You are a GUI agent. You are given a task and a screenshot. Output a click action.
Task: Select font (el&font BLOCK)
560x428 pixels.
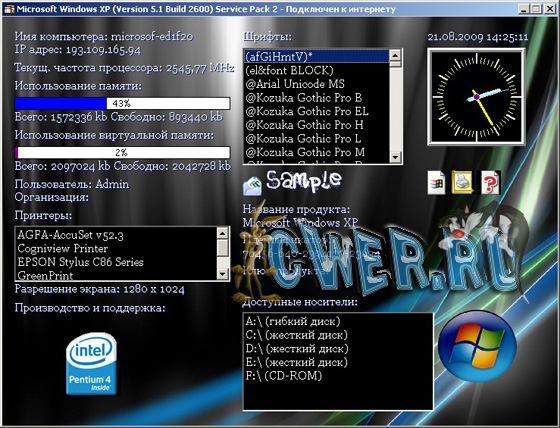pyautogui.click(x=317, y=70)
